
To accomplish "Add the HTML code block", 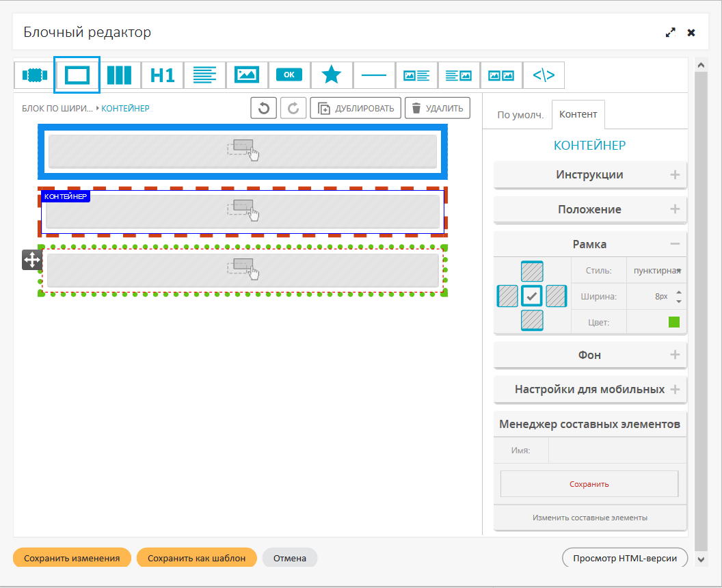I will pos(544,75).
